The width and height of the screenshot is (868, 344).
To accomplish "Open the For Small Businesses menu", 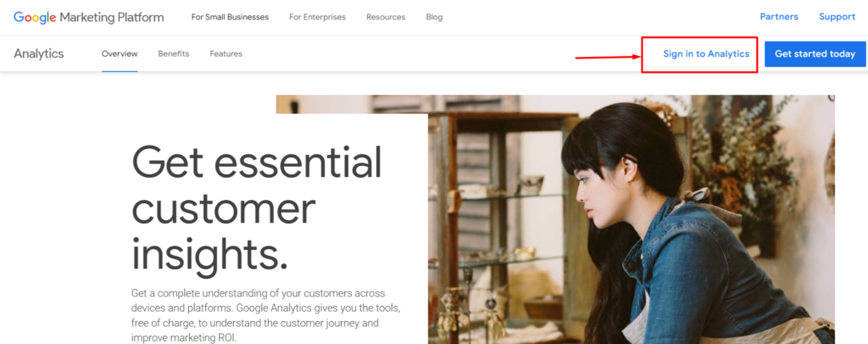I will click(230, 17).
